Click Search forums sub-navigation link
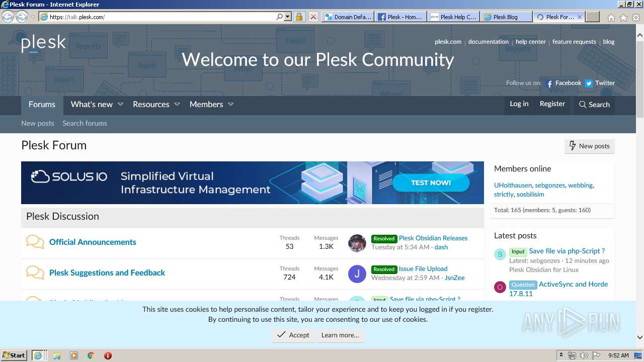The width and height of the screenshot is (644, 362). point(85,123)
